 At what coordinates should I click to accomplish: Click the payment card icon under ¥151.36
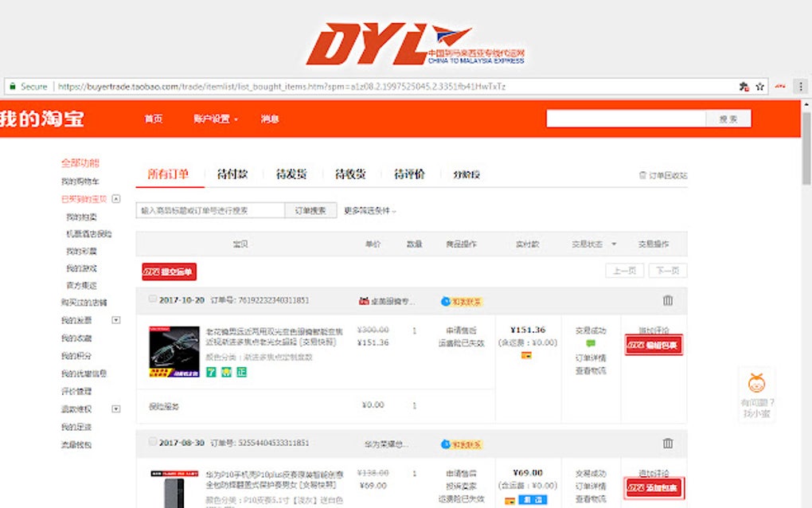pyautogui.click(x=527, y=355)
